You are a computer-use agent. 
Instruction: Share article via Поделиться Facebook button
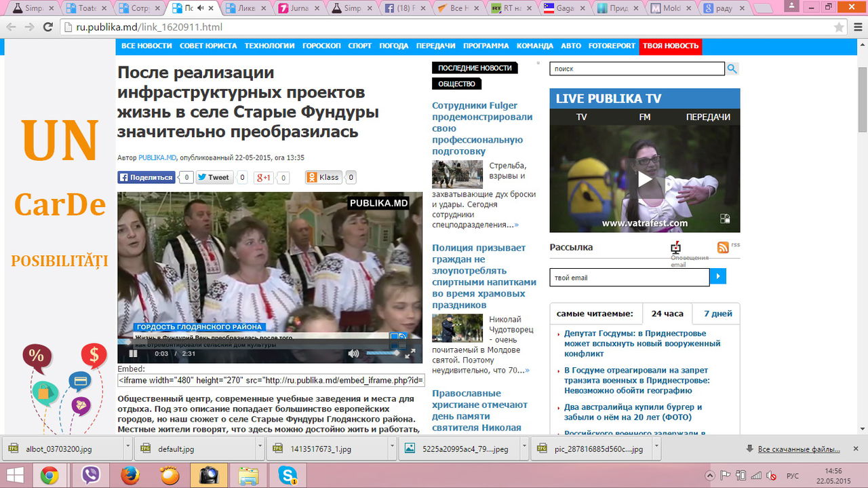(146, 177)
